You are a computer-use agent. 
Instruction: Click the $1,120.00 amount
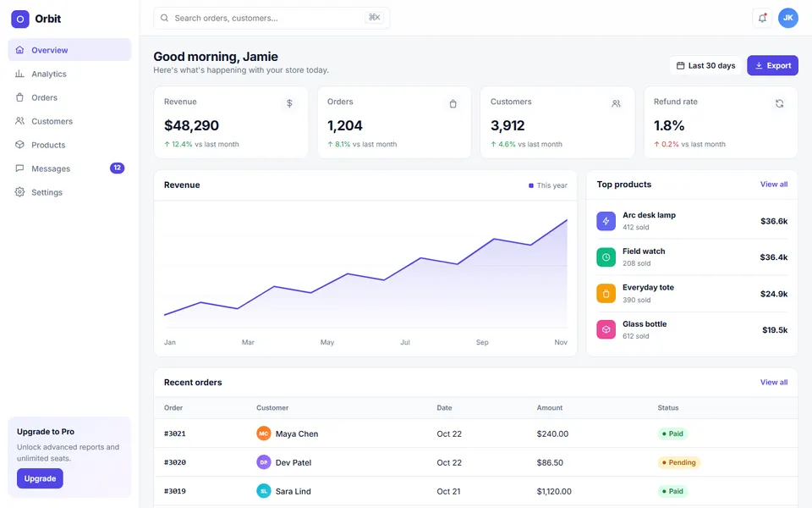click(x=554, y=491)
